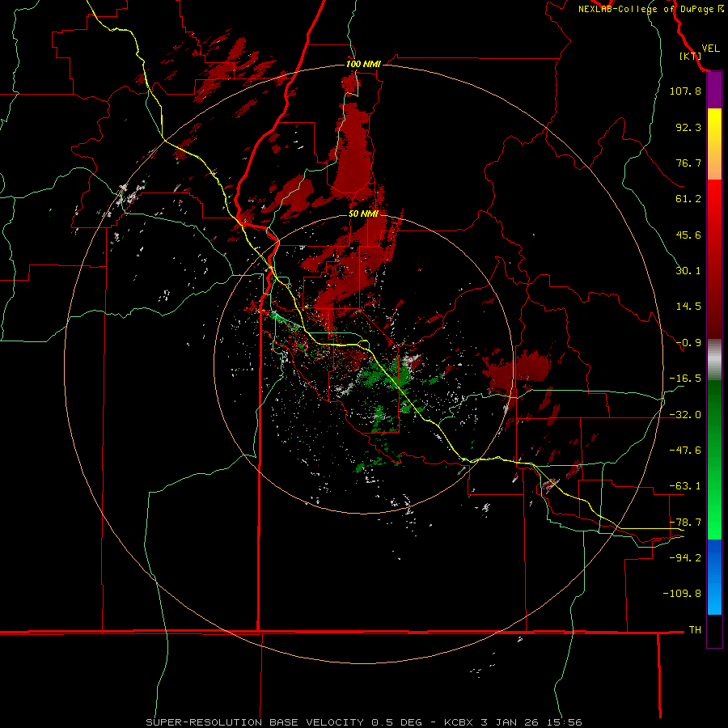Viewport: 728px width, 728px height.
Task: Click the 45.6 legend value
Action: click(x=688, y=235)
